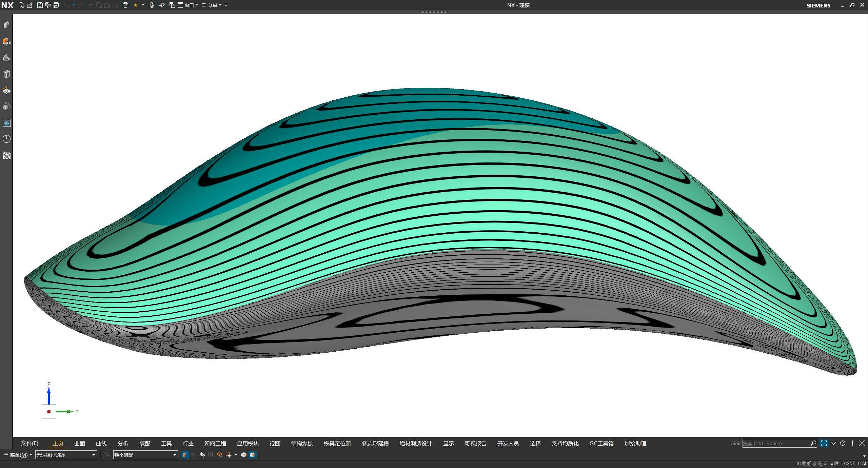Click the exclamation mark notification icon
This screenshot has width=868, height=468.
point(852,443)
